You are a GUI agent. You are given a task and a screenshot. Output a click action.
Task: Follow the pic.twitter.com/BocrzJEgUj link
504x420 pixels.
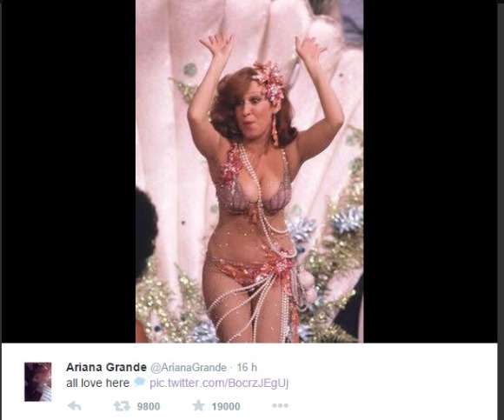click(x=219, y=383)
